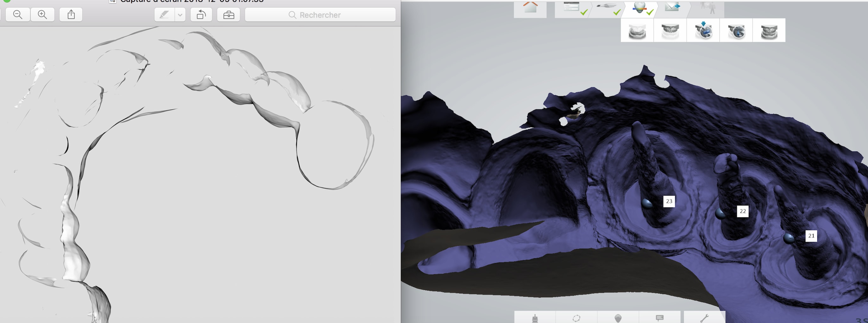Show the markup toolbox toolbar

click(x=229, y=15)
